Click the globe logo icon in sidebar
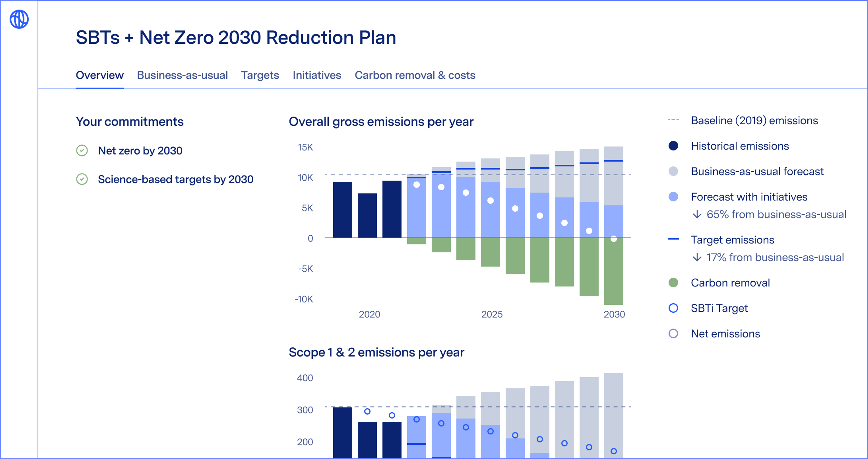The height and width of the screenshot is (459, 868). coord(19,19)
